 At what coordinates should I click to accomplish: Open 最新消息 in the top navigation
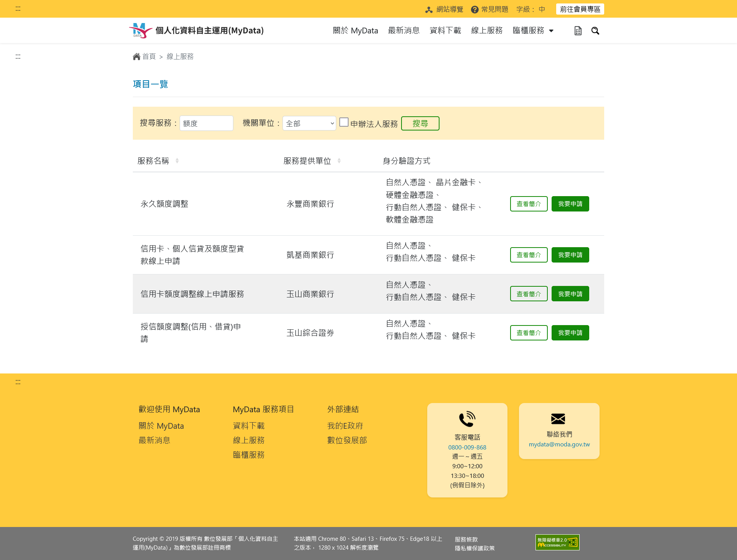[x=404, y=30]
